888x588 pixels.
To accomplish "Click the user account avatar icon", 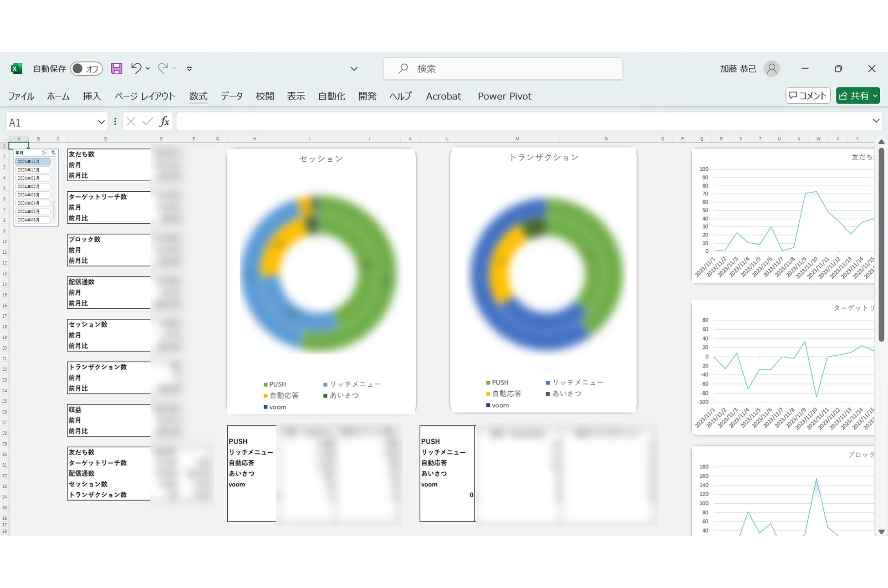I will (x=771, y=69).
